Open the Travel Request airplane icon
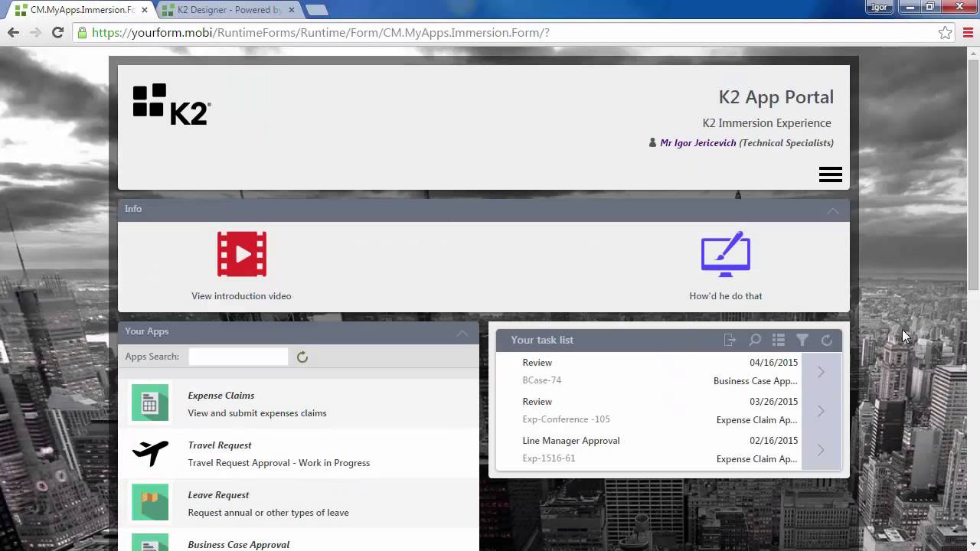This screenshot has height=551, width=980. [150, 453]
